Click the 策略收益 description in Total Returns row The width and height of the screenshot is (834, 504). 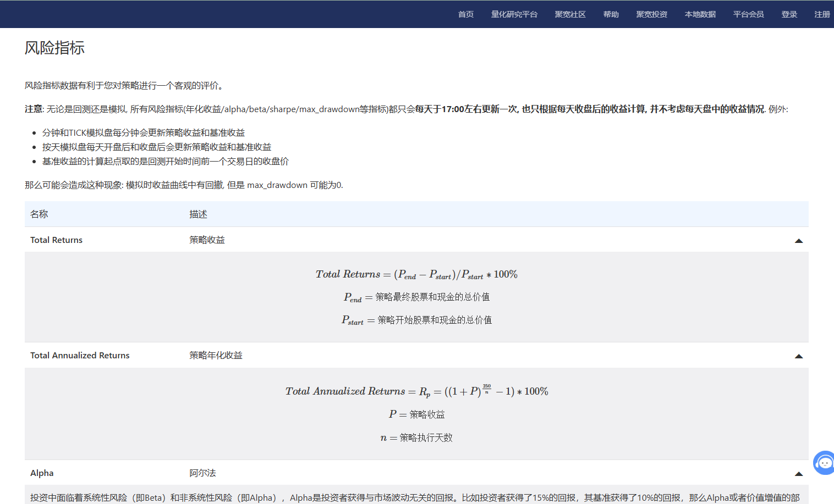pyautogui.click(x=207, y=240)
